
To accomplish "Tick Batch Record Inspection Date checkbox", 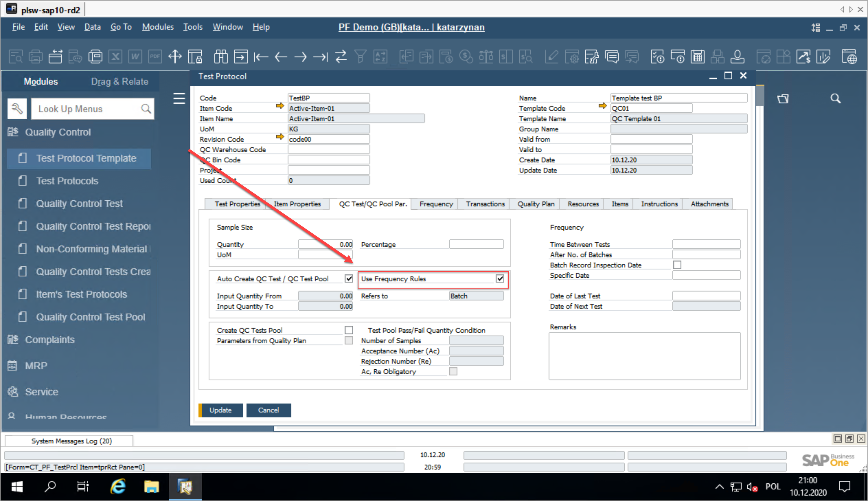I will click(677, 265).
